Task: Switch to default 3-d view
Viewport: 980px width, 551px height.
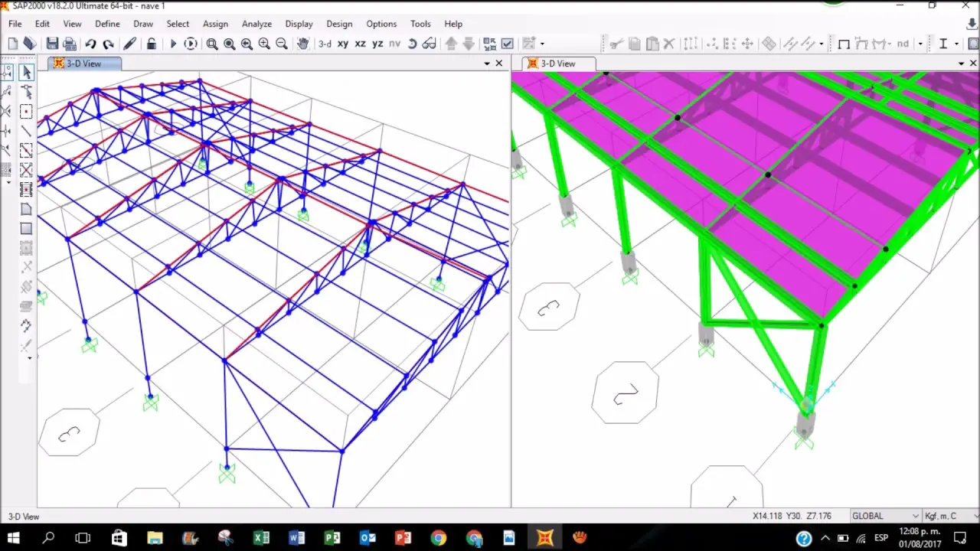Action: coord(325,44)
